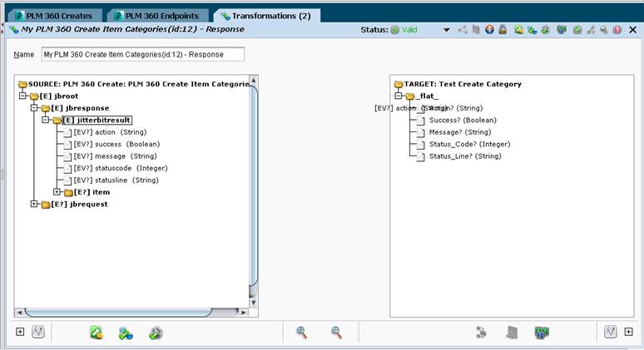Viewport: 644px width, 350px height.
Task: Collapse the jbroot node
Action: (x=22, y=96)
